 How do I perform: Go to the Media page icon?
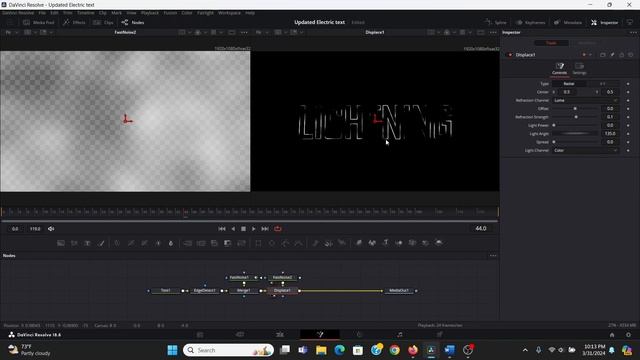pyautogui.click(x=200, y=335)
